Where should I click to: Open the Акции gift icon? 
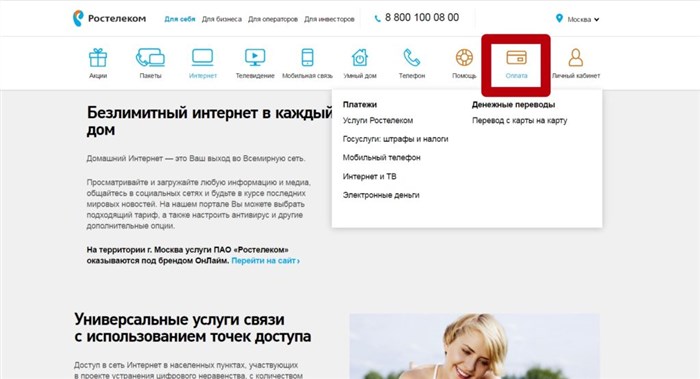(98, 58)
